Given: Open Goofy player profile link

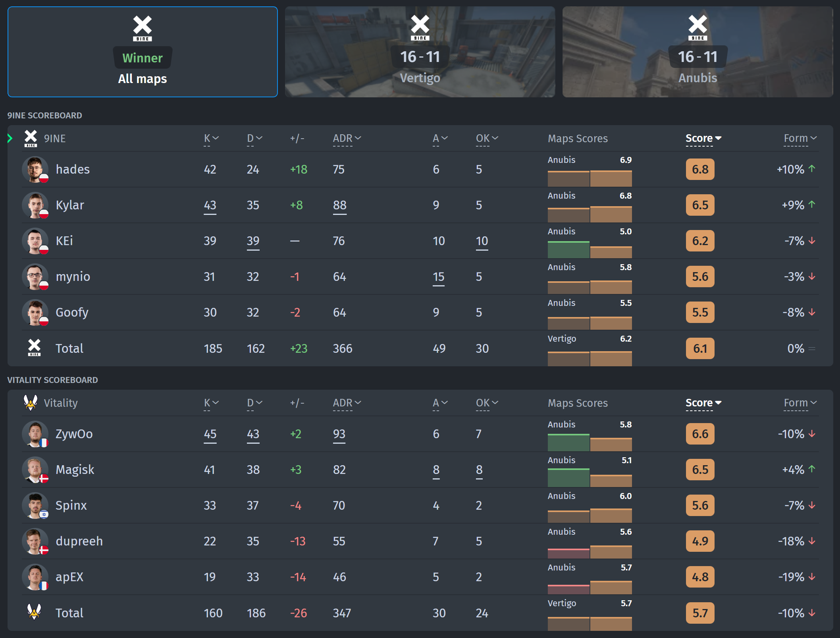Looking at the screenshot, I should [x=72, y=312].
